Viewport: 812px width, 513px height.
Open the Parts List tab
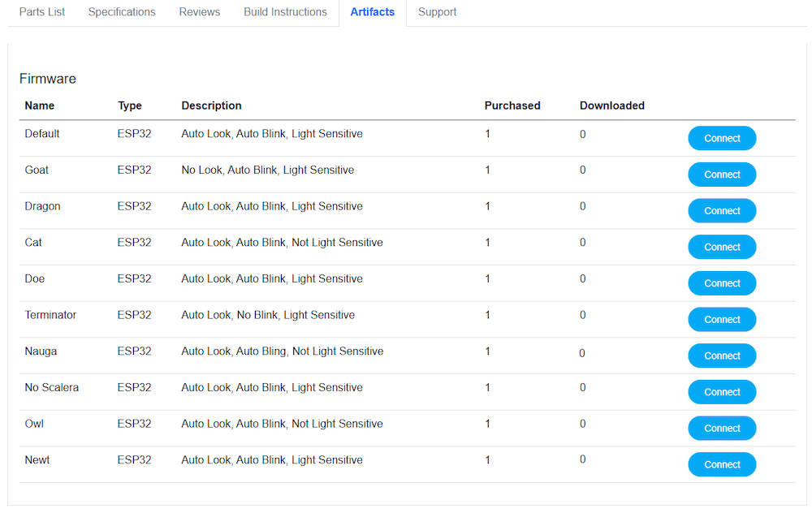[x=42, y=12]
